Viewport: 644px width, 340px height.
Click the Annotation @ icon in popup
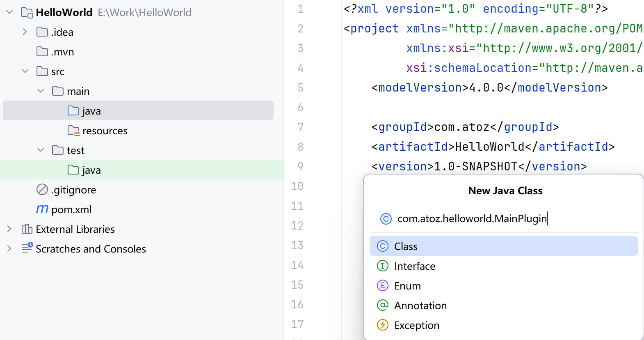point(382,306)
